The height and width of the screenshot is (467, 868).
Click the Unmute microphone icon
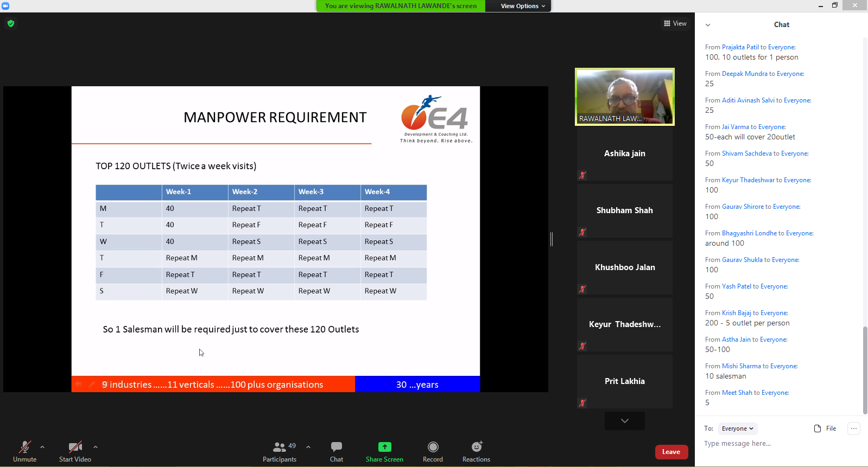point(24,447)
